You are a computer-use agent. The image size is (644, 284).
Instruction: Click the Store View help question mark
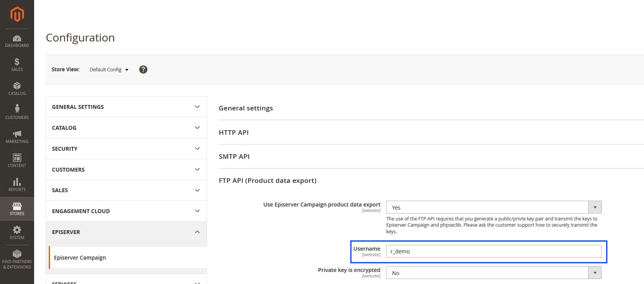(143, 69)
